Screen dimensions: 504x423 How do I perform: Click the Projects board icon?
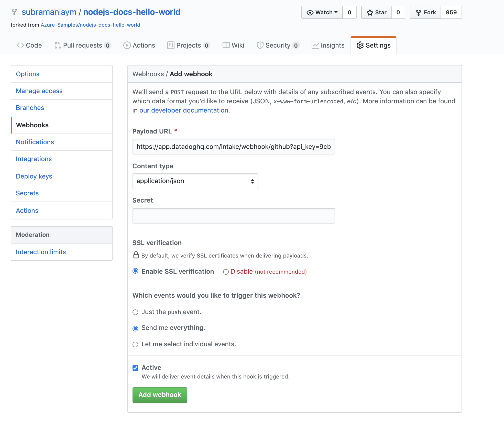(171, 45)
